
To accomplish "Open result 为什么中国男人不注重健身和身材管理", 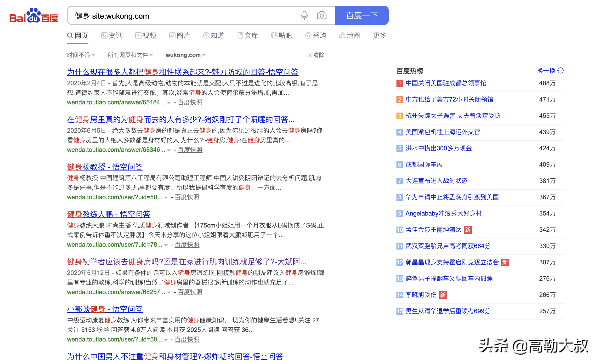I will coord(175,357).
